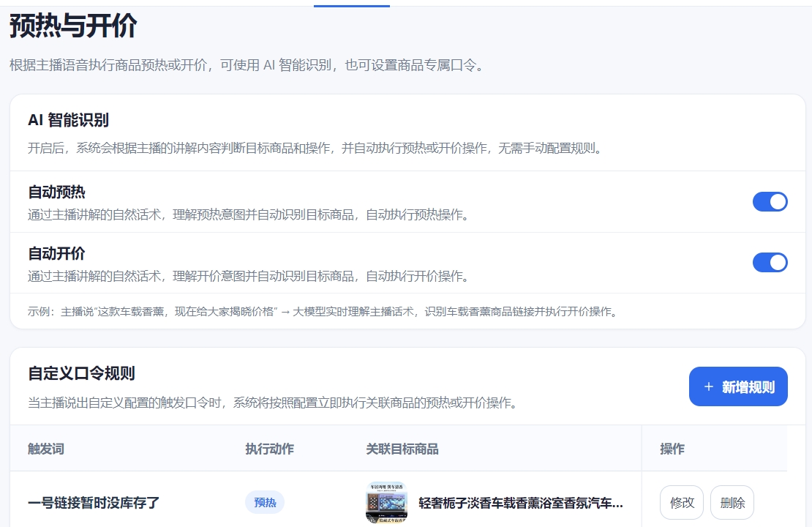
Task: Click the 自动开价 label
Action: click(x=56, y=253)
